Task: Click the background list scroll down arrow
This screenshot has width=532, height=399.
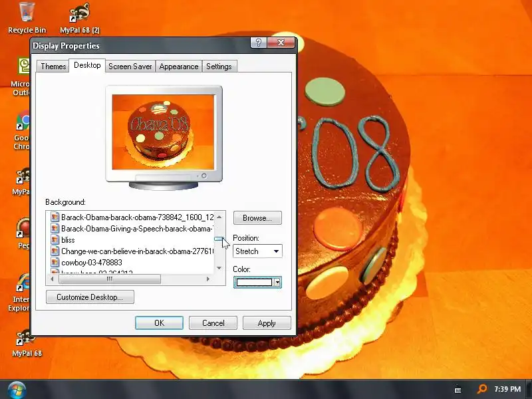Action: pos(219,268)
